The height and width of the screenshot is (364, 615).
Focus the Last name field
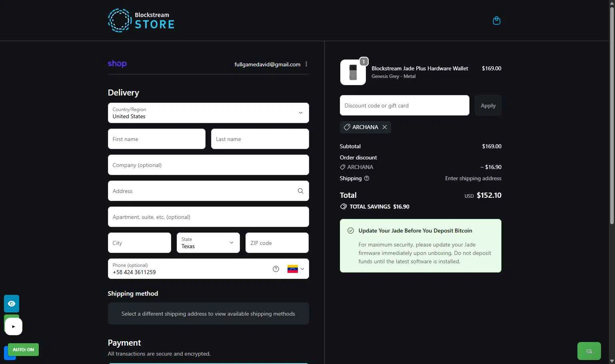pyautogui.click(x=260, y=139)
